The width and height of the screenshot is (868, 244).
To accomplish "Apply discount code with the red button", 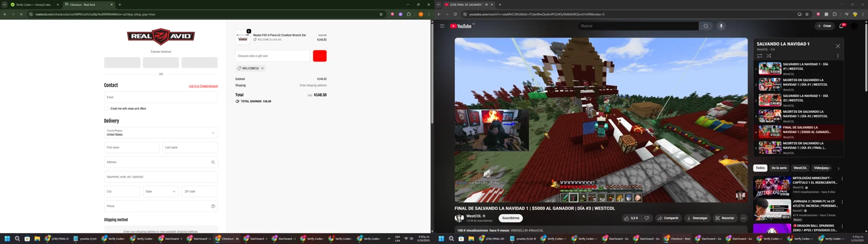I will 319,56.
